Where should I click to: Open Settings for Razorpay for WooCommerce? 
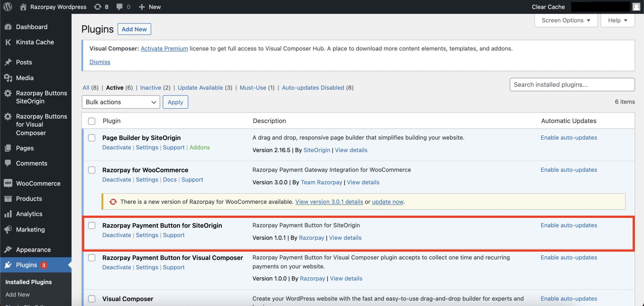tap(147, 180)
